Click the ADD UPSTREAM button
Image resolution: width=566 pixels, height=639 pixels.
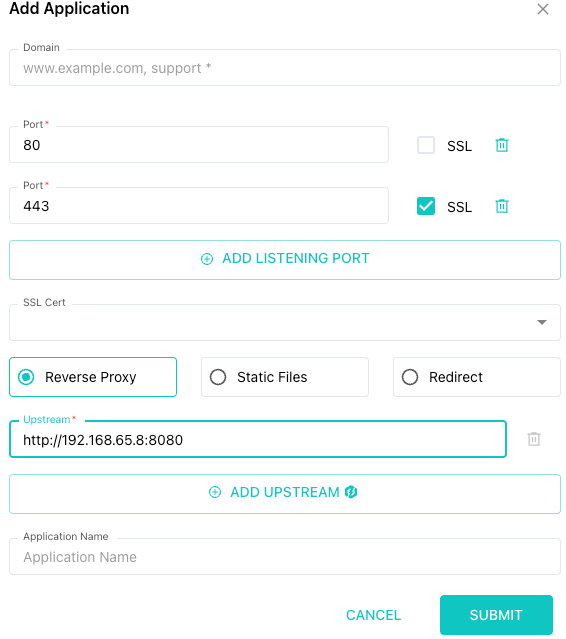tap(285, 494)
